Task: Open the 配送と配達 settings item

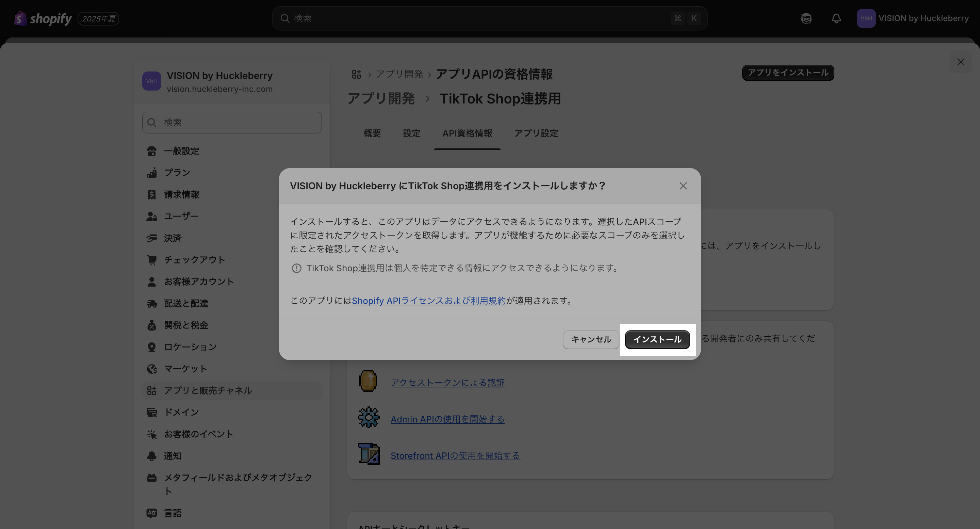Action: pos(232,303)
